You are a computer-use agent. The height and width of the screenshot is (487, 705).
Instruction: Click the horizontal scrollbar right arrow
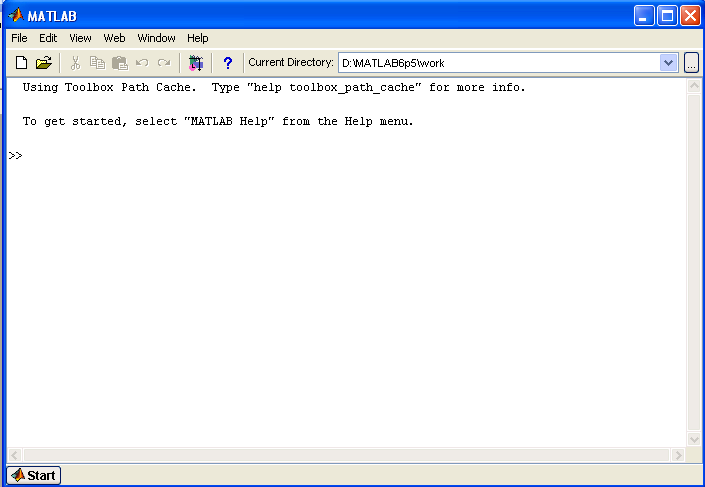(678, 455)
